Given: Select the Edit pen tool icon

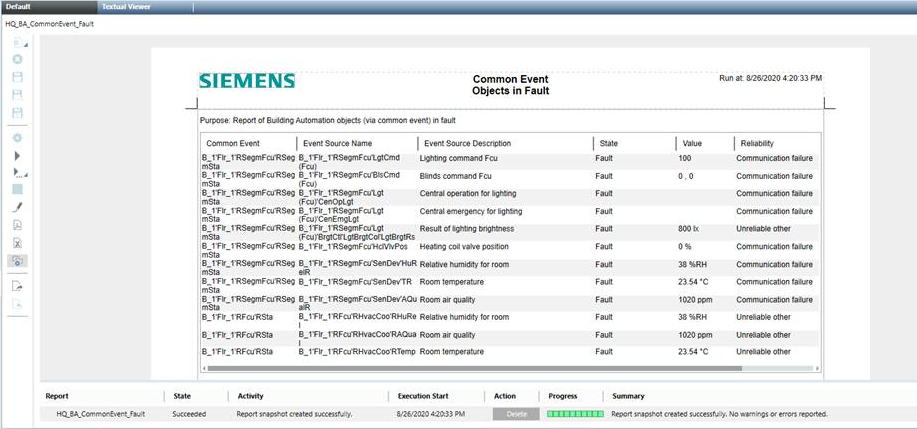Looking at the screenshot, I should click(17, 207).
